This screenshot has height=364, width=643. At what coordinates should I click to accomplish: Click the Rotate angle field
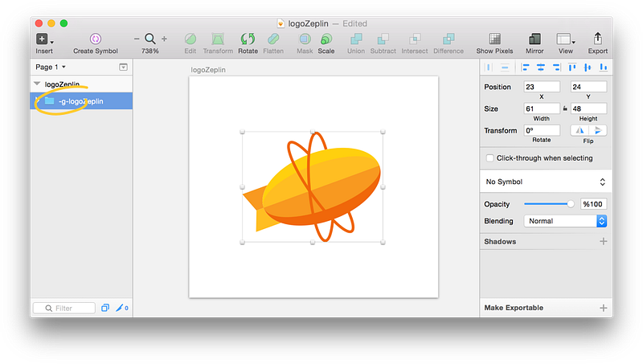(541, 130)
